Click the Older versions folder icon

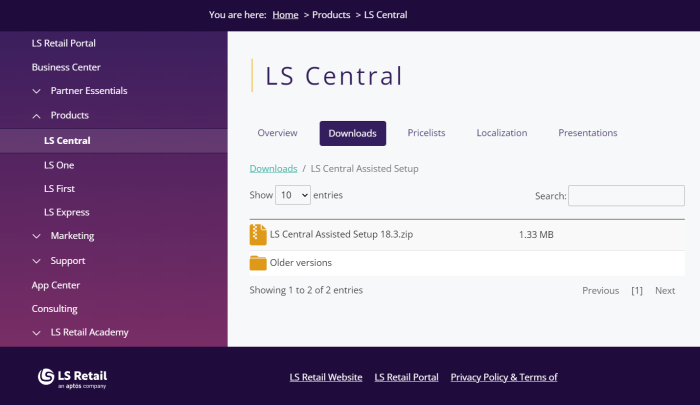click(x=258, y=263)
